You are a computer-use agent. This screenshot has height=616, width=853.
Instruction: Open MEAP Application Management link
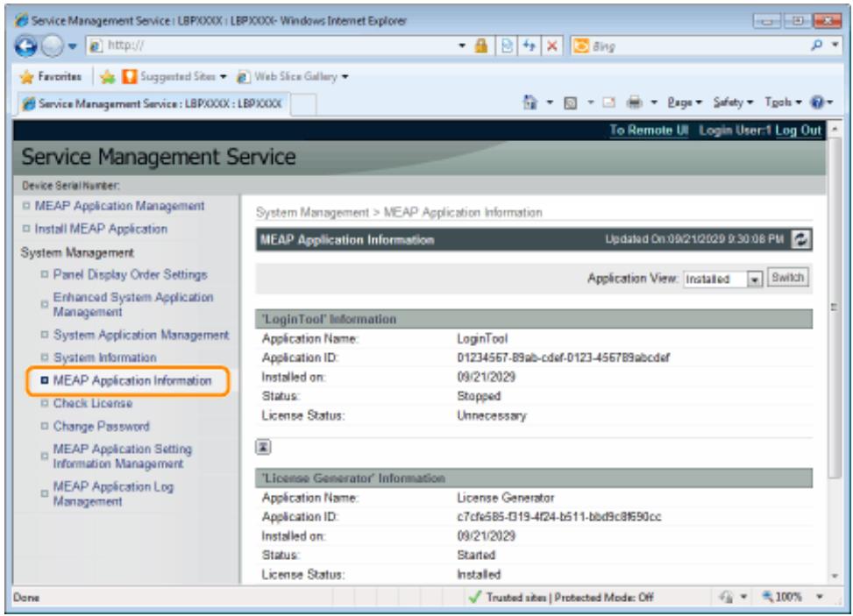click(x=120, y=206)
